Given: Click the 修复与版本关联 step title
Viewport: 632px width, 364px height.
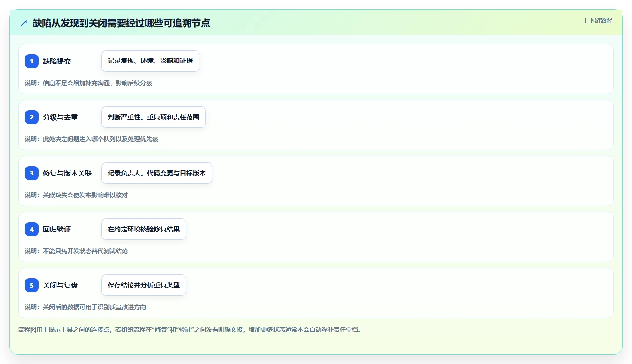Looking at the screenshot, I should click(x=68, y=173).
